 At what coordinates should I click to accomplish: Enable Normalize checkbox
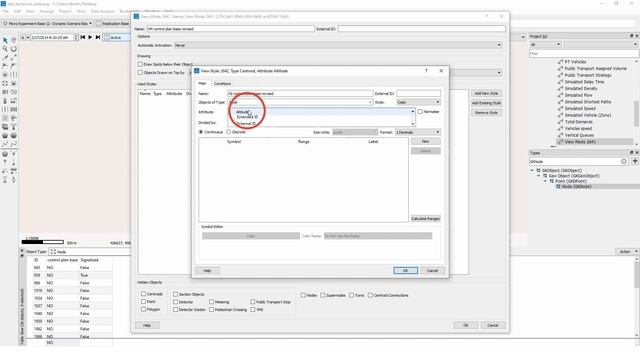[420, 111]
